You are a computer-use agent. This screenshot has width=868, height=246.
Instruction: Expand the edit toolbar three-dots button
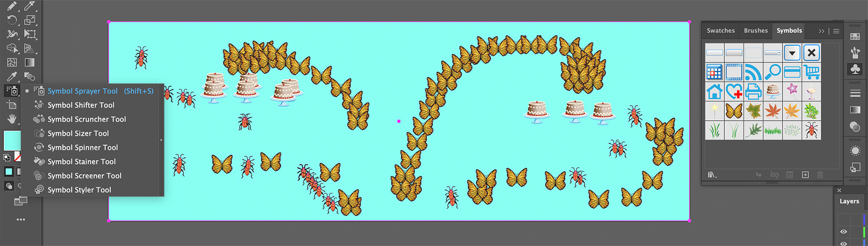(20, 219)
